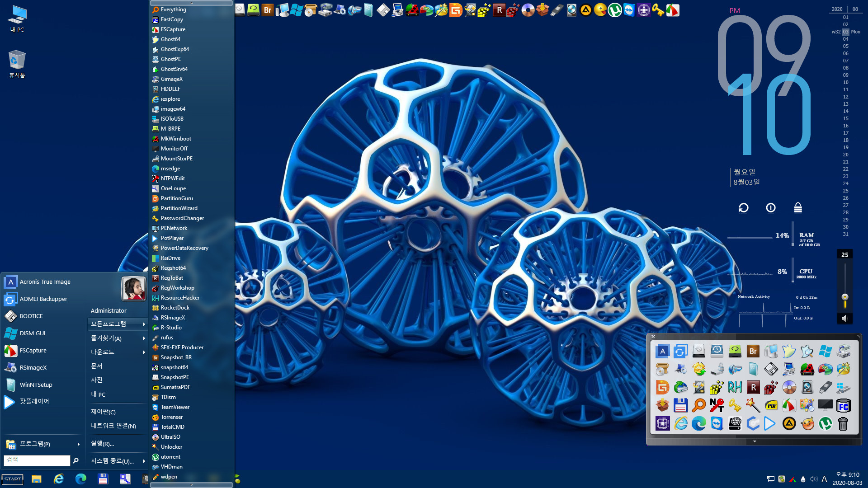Launch the yellow Pac-Man icon in the top dock

pyautogui.click(x=600, y=10)
